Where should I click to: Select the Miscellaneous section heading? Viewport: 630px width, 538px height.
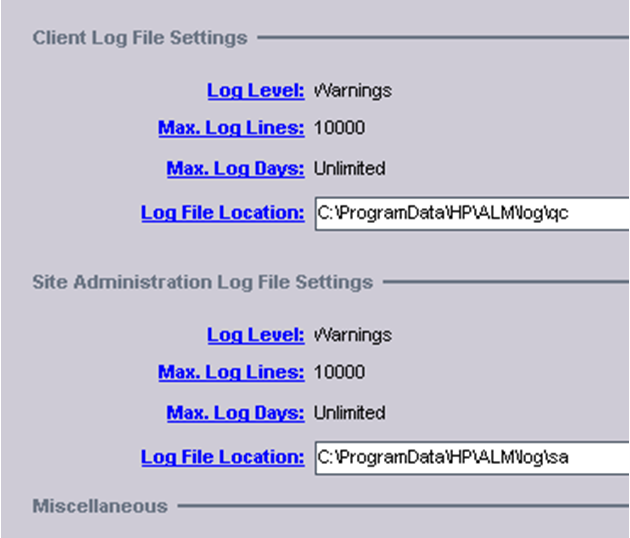pyautogui.click(x=99, y=506)
